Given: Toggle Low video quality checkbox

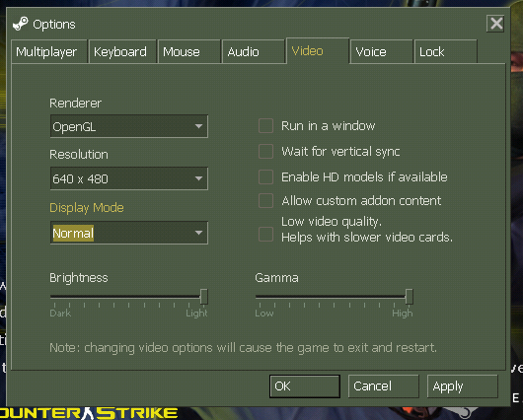Looking at the screenshot, I should (x=265, y=234).
